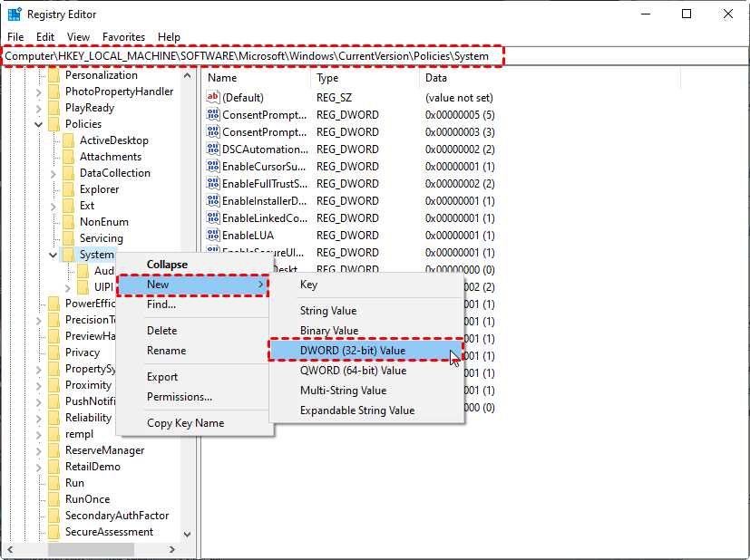Expand the DataCollection tree node

coord(54,174)
